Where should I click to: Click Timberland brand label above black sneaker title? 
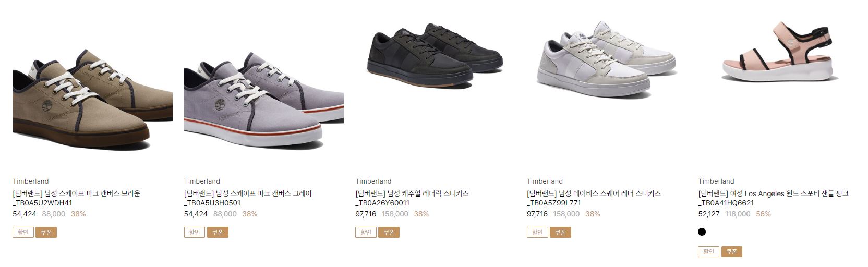[x=373, y=181]
